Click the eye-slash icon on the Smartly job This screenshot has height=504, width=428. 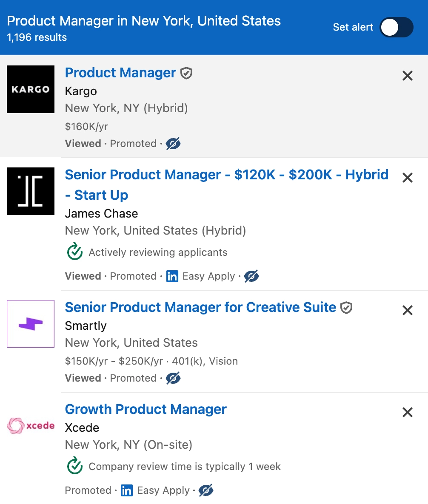[x=174, y=378]
